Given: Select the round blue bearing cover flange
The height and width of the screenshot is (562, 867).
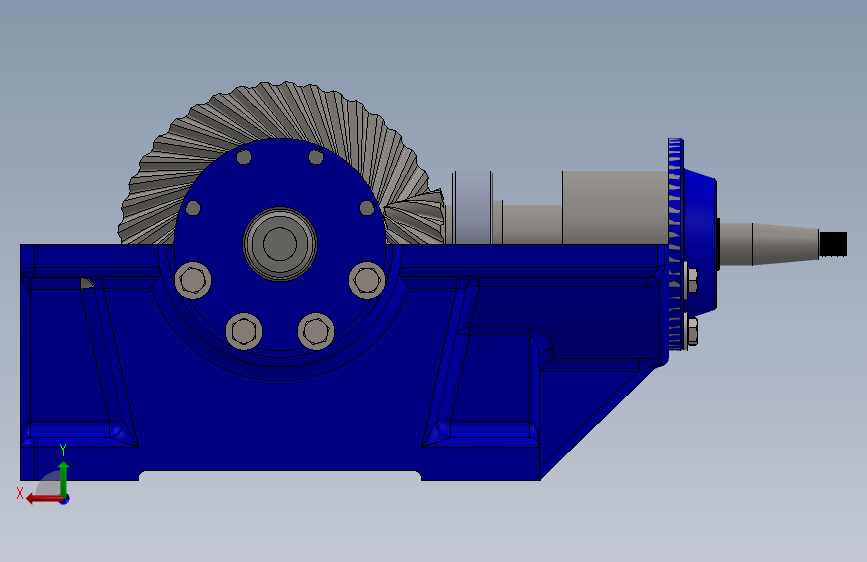Looking at the screenshot, I should [x=280, y=243].
